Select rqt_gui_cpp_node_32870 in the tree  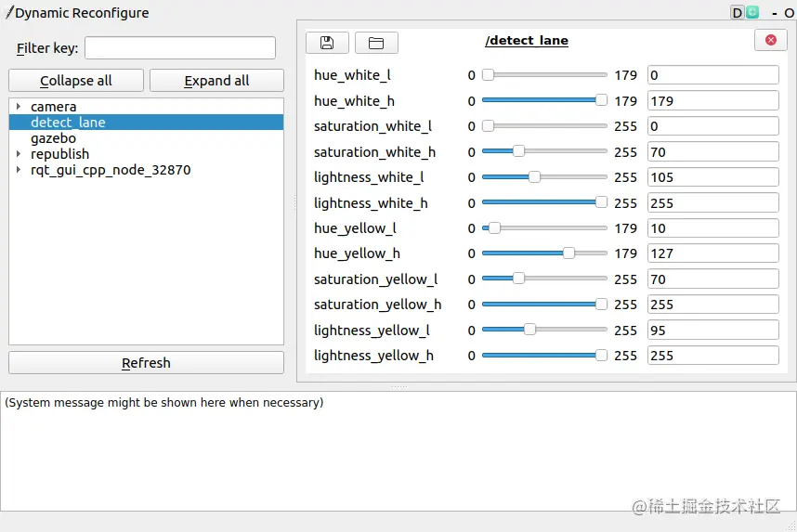(111, 170)
